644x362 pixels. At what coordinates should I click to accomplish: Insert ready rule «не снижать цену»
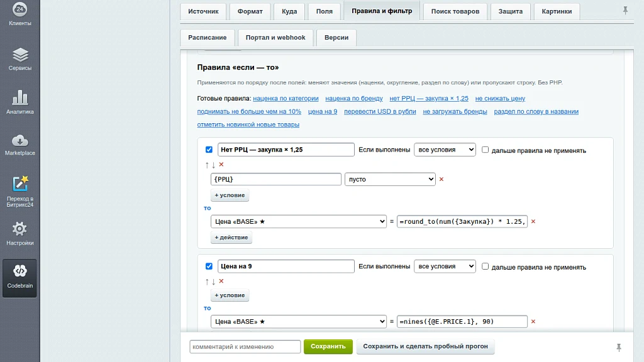click(x=500, y=99)
